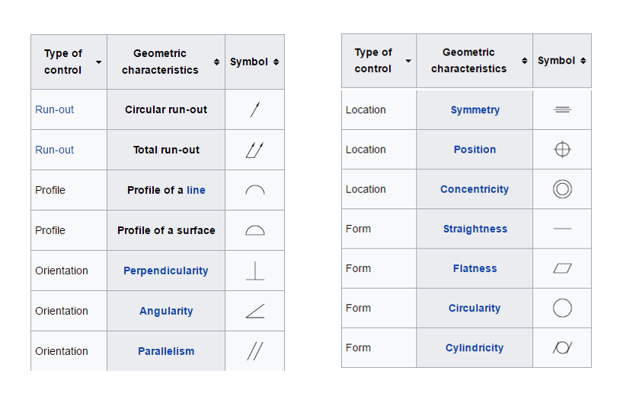The image size is (623, 402).
Task: Click the parallelism double-slash symbol
Action: tap(255, 351)
